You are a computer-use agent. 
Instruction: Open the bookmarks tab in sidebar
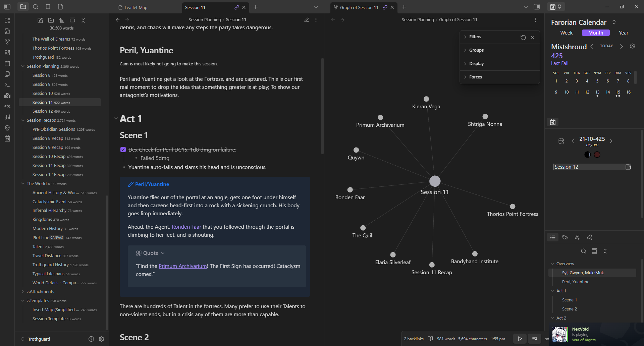coord(48,7)
